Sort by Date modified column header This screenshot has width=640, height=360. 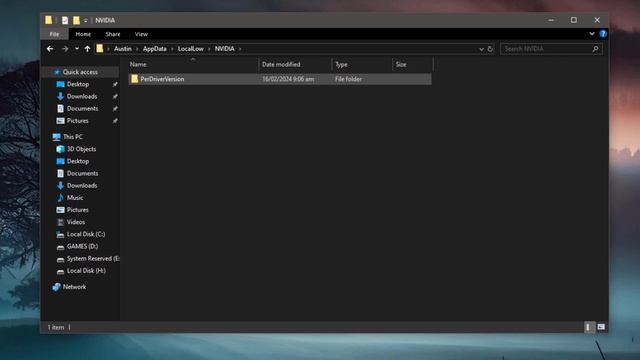(295, 64)
